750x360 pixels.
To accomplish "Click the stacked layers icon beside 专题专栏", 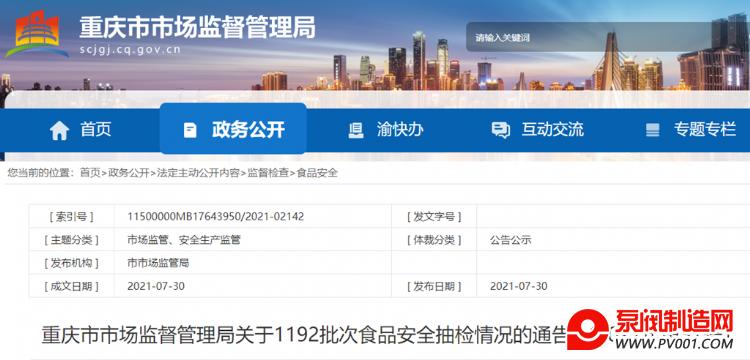I will point(652,131).
